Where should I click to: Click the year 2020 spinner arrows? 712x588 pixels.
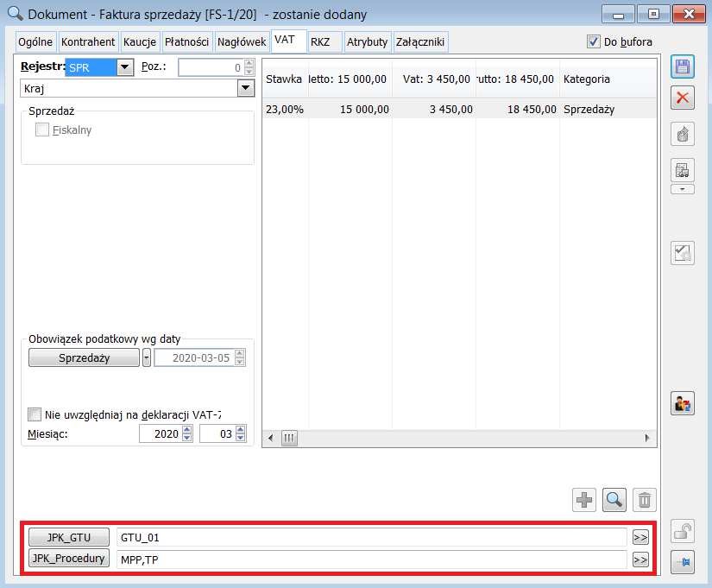(187, 433)
